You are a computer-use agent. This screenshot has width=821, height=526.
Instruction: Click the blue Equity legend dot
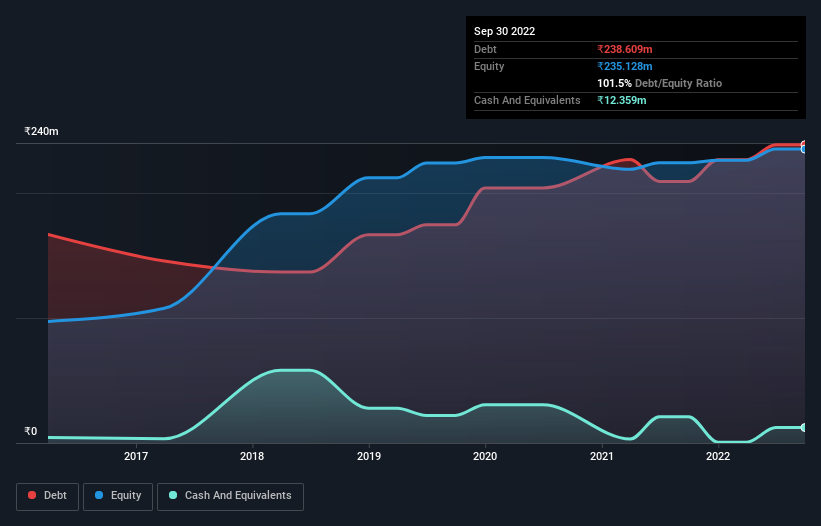click(x=99, y=495)
